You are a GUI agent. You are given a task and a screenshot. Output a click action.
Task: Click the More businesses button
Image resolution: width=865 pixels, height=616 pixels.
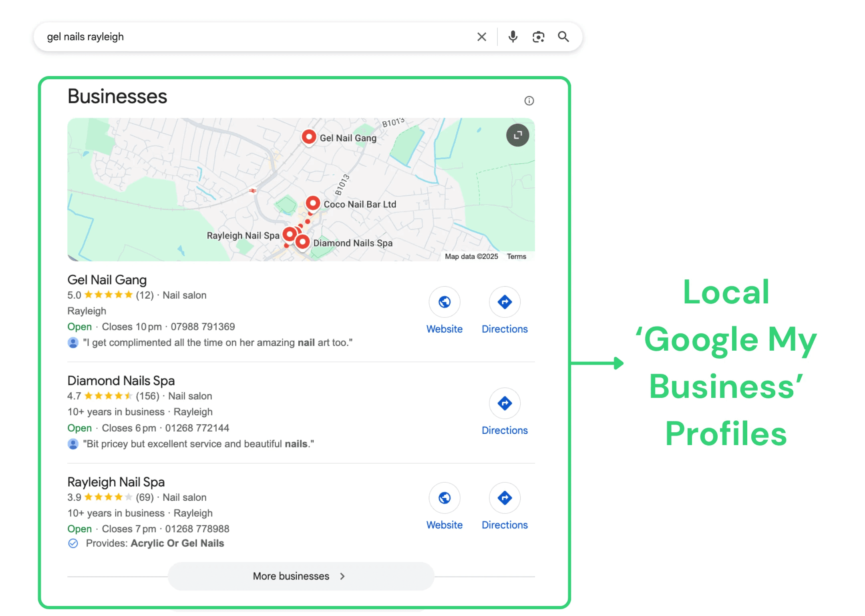point(301,576)
